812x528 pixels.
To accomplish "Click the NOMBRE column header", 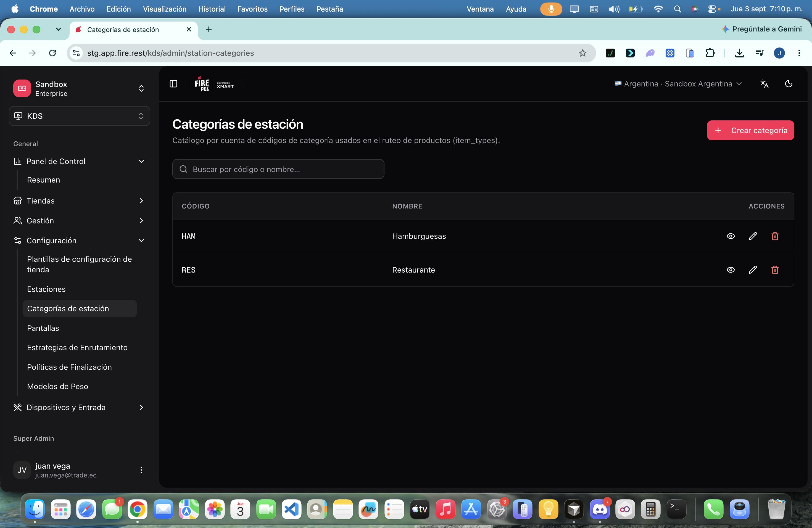I will click(407, 206).
